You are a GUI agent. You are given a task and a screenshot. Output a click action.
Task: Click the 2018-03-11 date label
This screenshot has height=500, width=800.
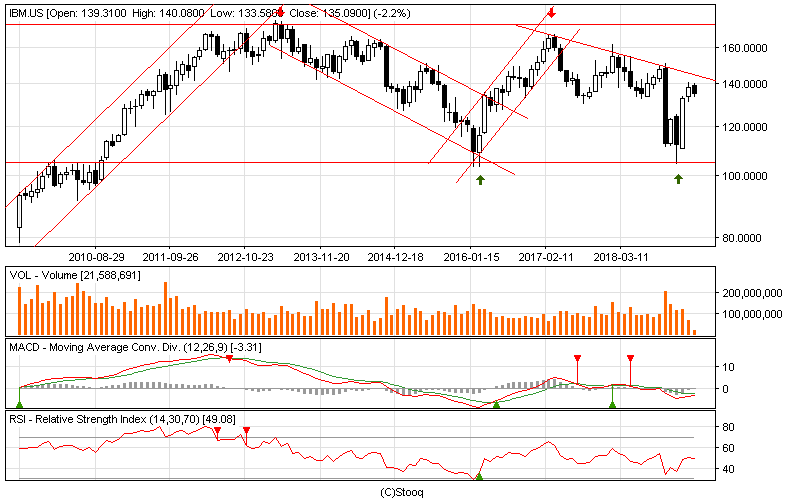[620, 257]
